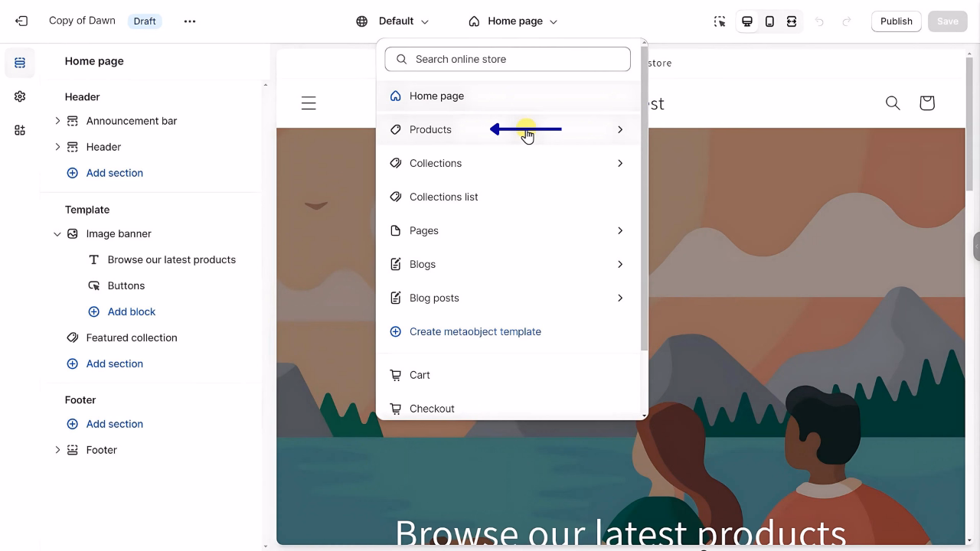Expand the Header section row

pyautogui.click(x=57, y=147)
